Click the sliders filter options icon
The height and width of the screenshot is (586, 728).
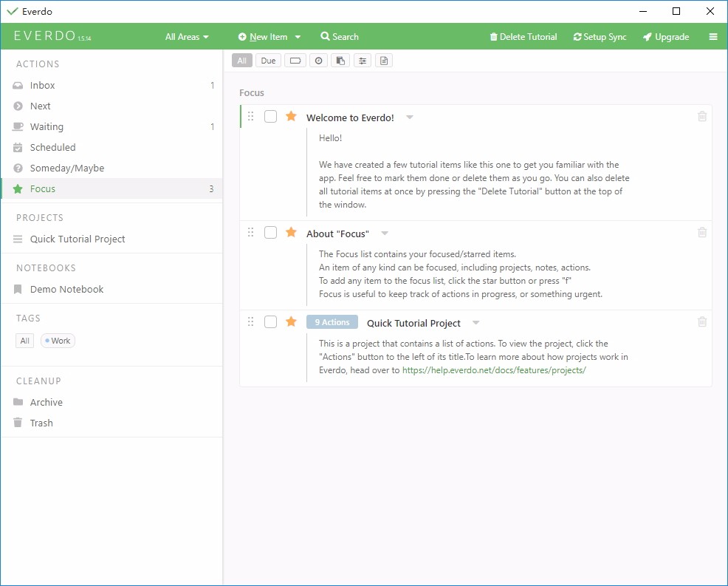tap(362, 61)
